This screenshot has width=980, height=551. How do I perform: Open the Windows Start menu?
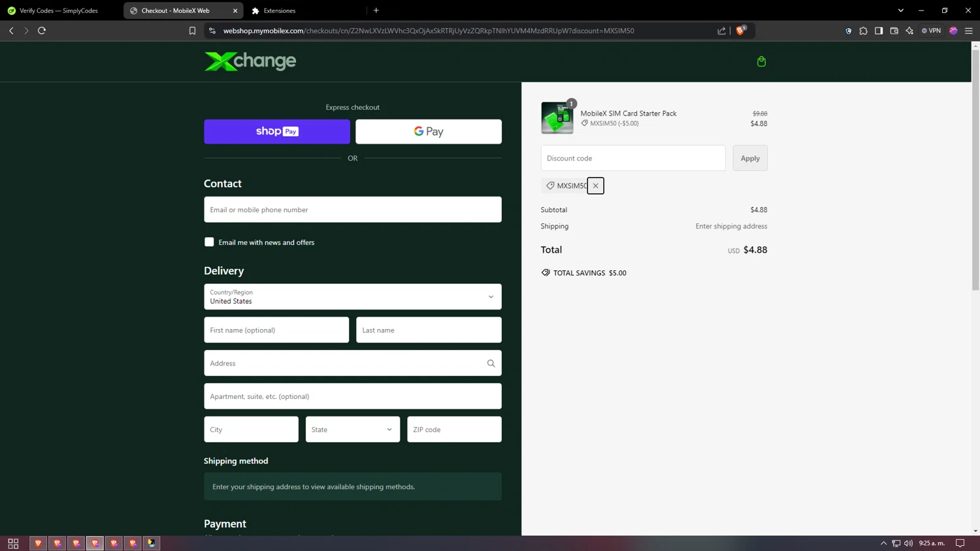click(x=13, y=543)
